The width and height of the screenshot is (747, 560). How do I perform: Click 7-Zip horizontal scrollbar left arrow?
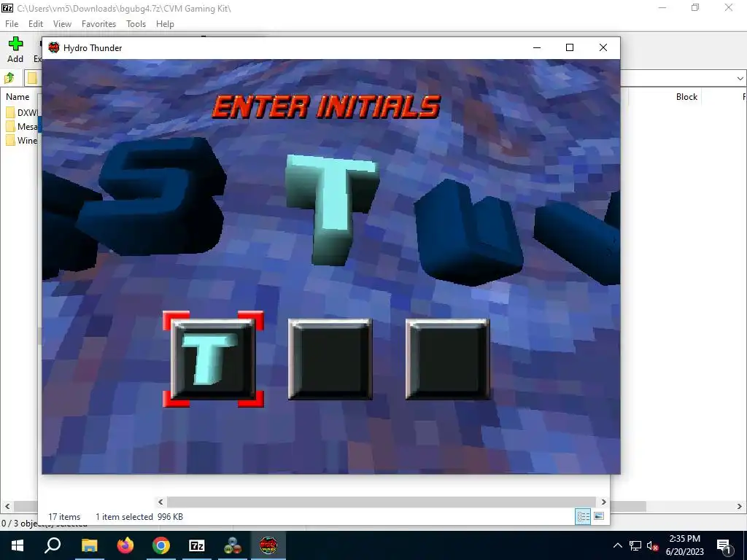7,506
